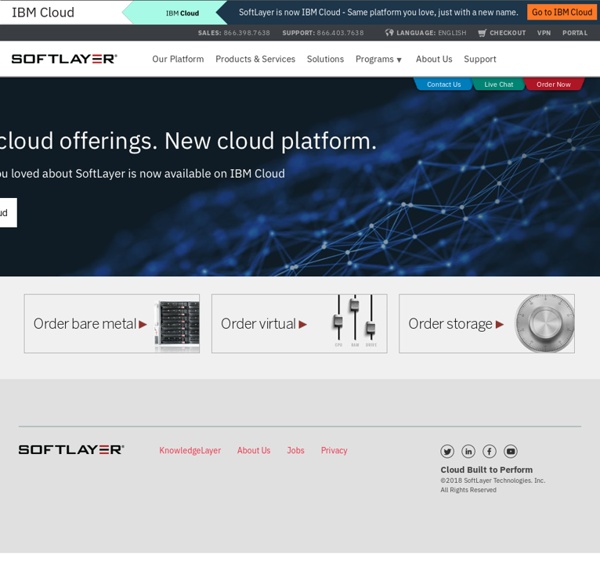The height and width of the screenshot is (587, 600).
Task: Click '©2018 SoftLayer Technologies, Inc.' text
Action: [493, 481]
